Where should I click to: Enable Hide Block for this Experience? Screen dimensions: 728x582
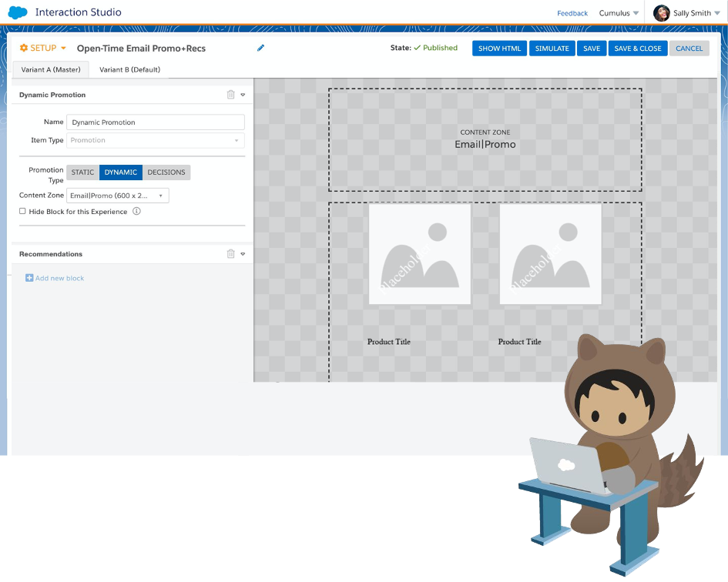point(24,211)
